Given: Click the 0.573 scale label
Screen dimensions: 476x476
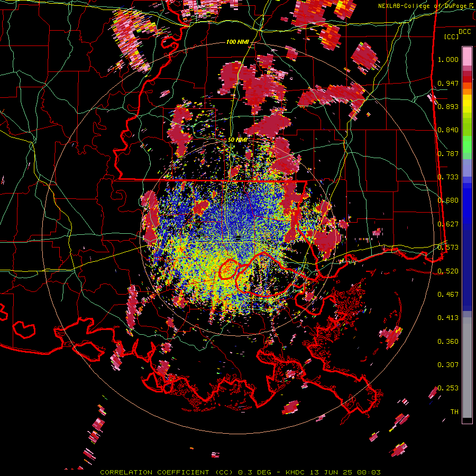Looking at the screenshot, I should (x=448, y=248).
